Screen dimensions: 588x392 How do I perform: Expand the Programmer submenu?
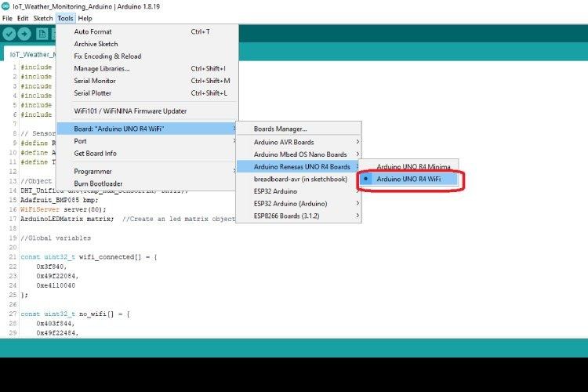click(147, 172)
